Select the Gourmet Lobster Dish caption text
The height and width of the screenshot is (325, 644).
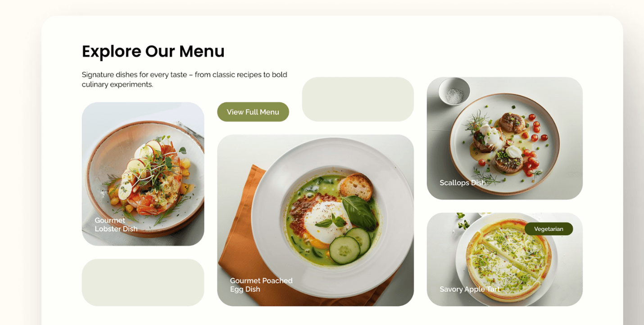click(116, 224)
